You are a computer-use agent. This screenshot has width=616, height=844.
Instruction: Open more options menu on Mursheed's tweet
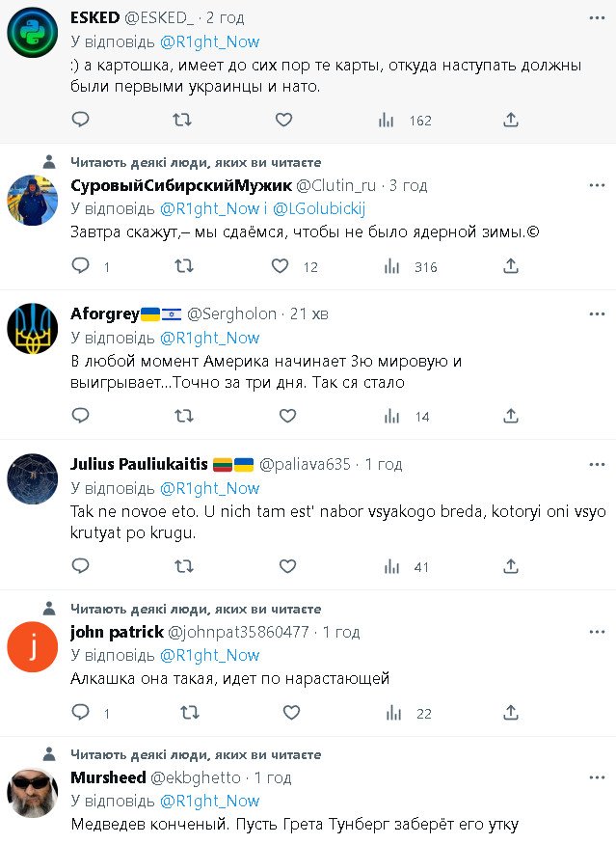tap(597, 777)
